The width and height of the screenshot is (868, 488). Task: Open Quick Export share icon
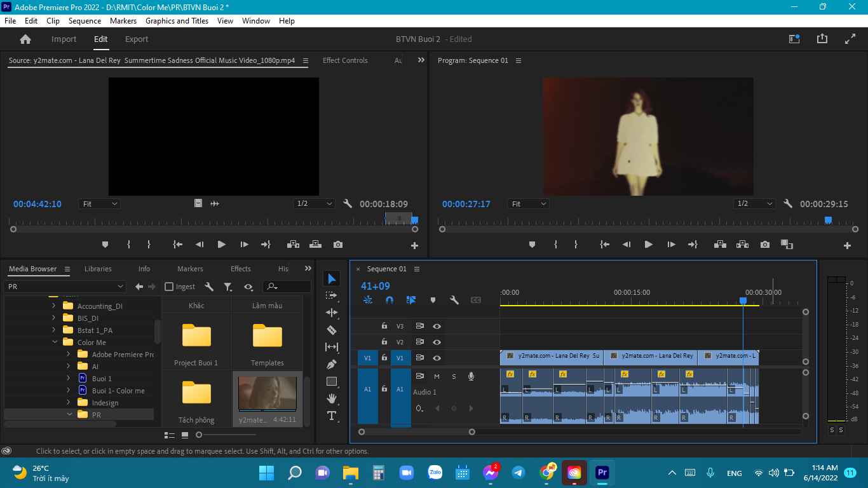click(x=822, y=39)
